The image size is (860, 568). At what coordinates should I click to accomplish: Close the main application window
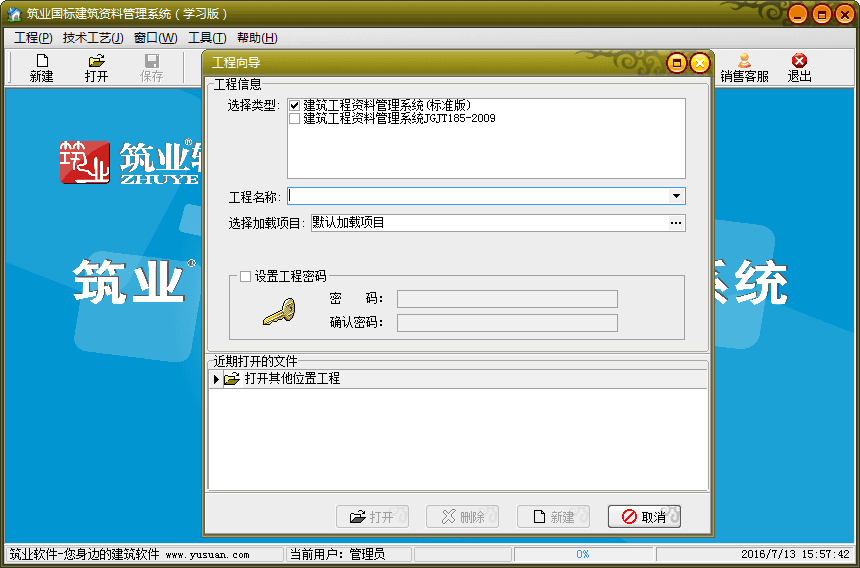point(845,14)
